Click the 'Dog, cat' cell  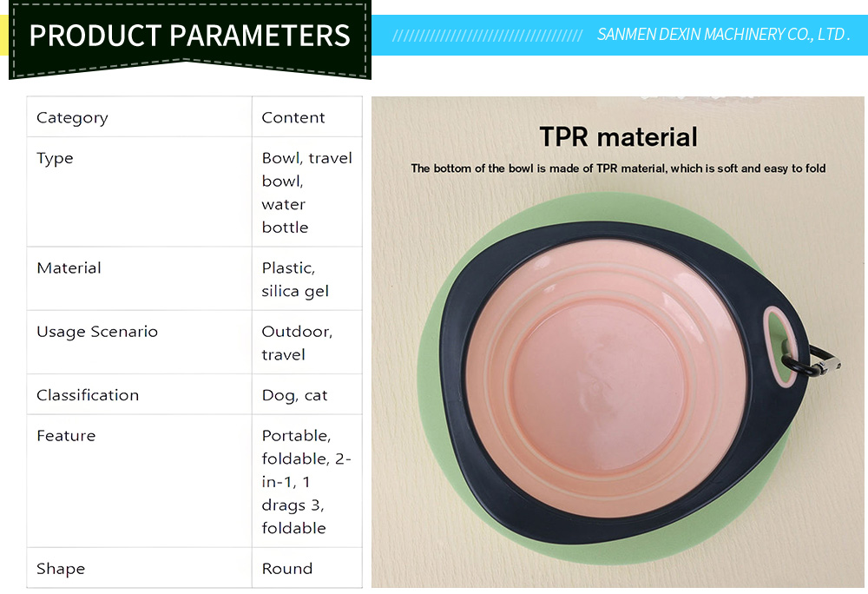[307, 394]
